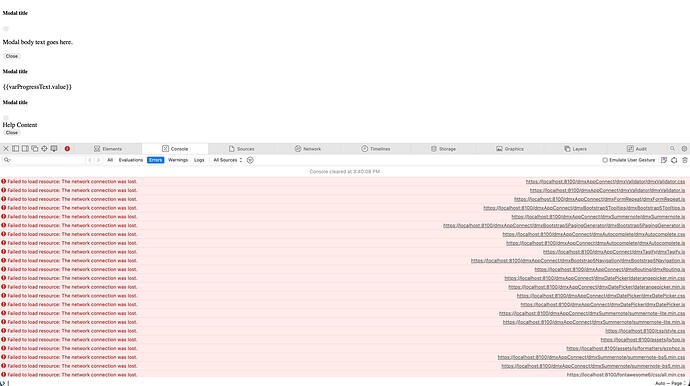690x386 pixels.
Task: Open the Graphics tab
Action: point(510,149)
